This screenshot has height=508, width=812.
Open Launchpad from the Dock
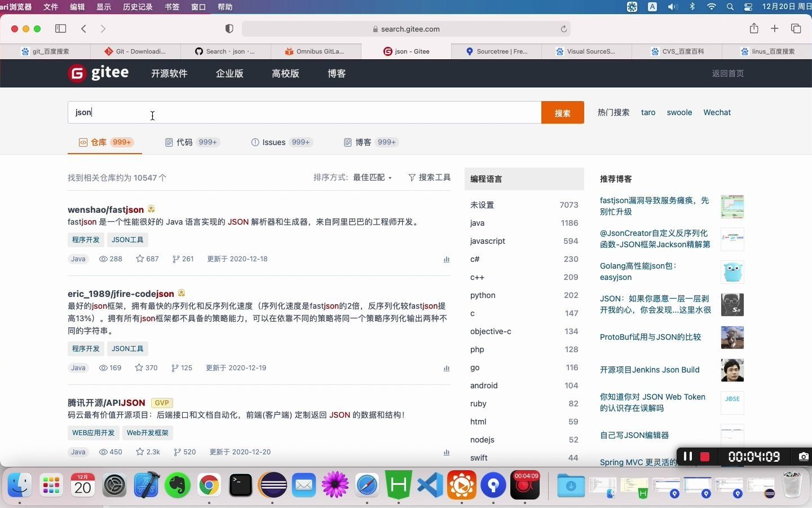(x=51, y=485)
